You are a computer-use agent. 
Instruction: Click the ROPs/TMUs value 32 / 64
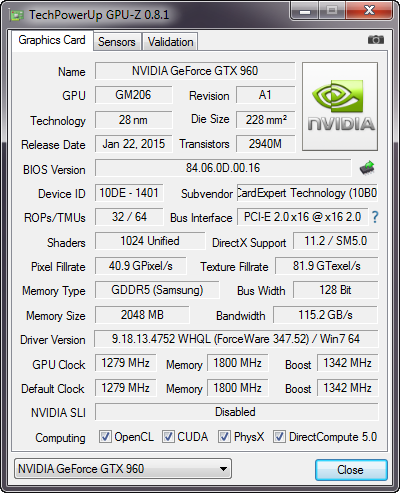129,217
